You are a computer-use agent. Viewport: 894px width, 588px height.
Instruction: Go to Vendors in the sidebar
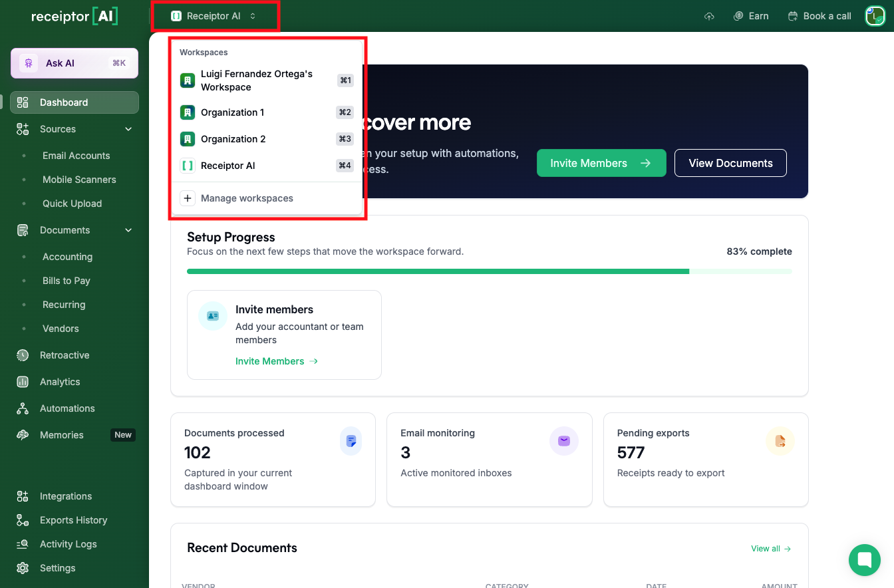coord(61,329)
